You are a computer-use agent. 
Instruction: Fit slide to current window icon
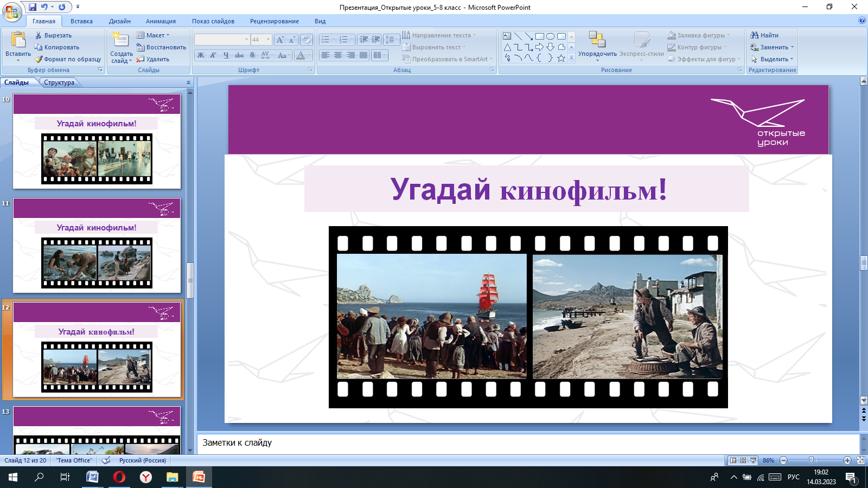(860, 460)
